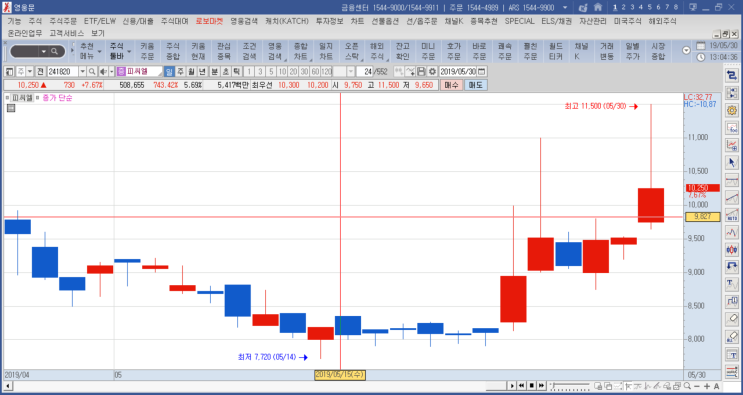The height and width of the screenshot is (395, 743).
Task: Click the stop playback button in bottom bar
Action: point(532,386)
